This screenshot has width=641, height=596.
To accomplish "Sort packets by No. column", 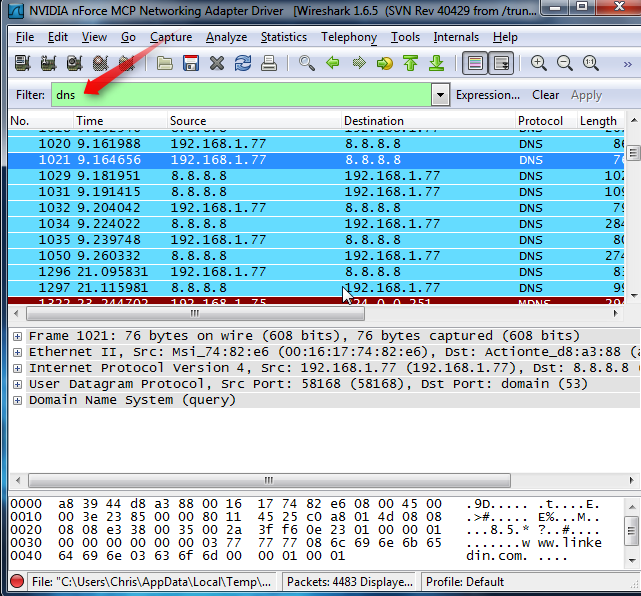I will point(41,121).
